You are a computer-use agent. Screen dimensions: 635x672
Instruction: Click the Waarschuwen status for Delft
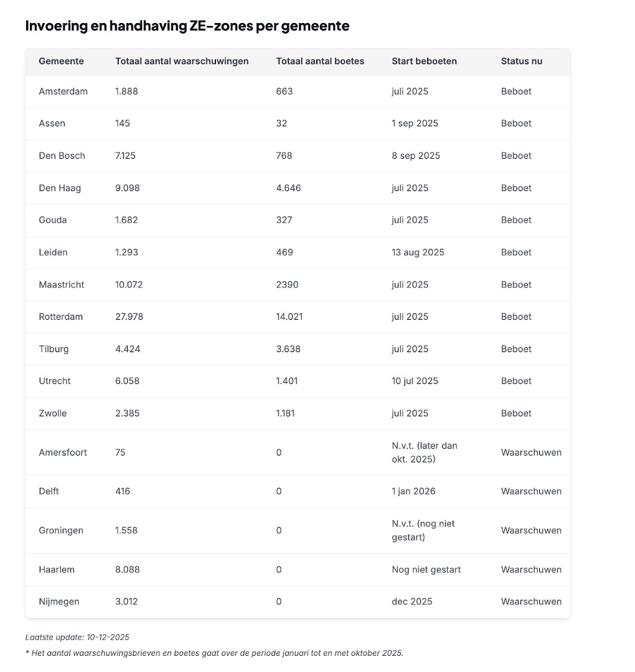pos(531,491)
